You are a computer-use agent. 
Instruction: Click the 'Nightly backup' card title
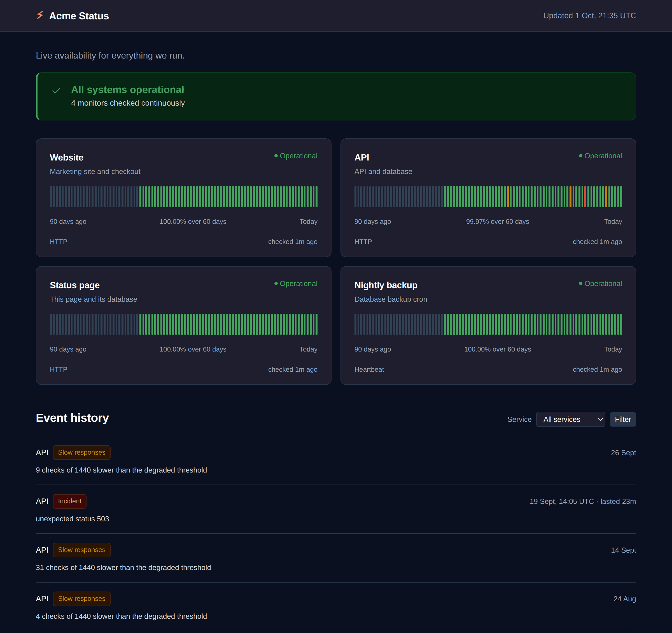coord(386,285)
